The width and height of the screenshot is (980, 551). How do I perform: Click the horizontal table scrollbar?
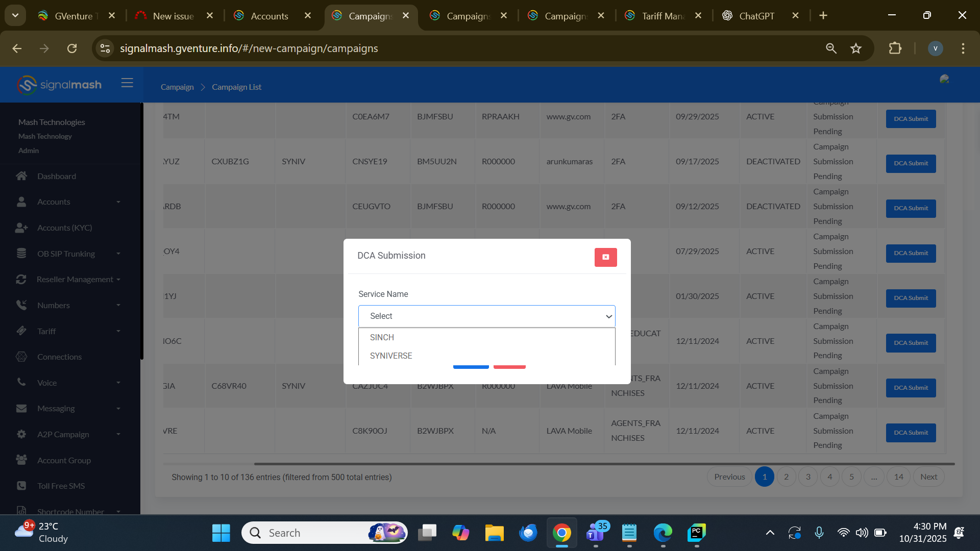604,464
